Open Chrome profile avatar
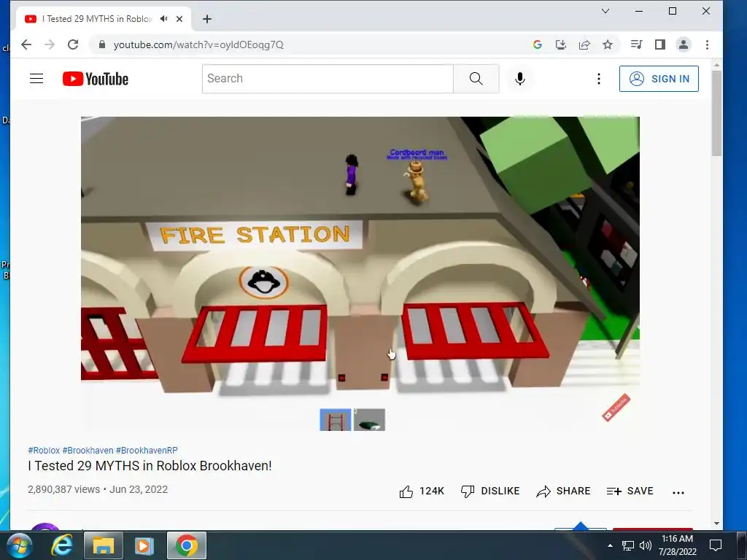Screen dimensions: 747x560 coord(683,44)
